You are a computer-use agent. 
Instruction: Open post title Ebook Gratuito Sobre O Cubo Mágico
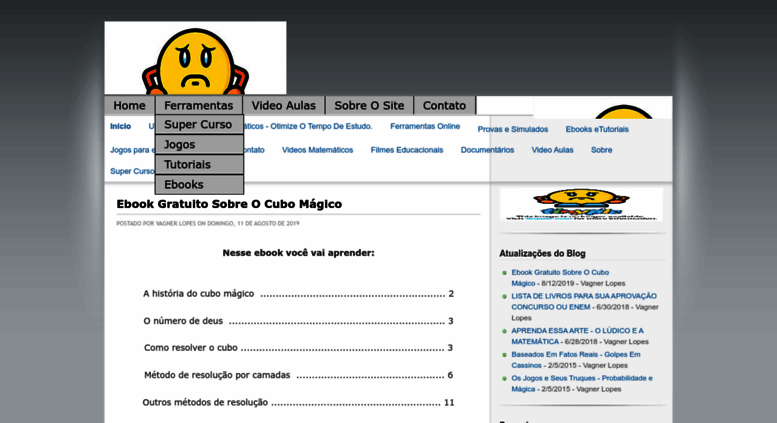229,204
